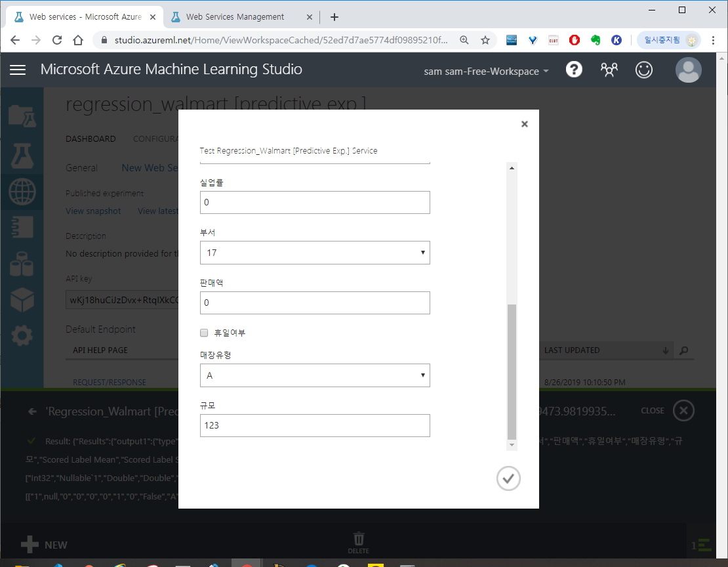728x567 pixels.
Task: Click the 규모 input field containing 123
Action: pos(315,425)
